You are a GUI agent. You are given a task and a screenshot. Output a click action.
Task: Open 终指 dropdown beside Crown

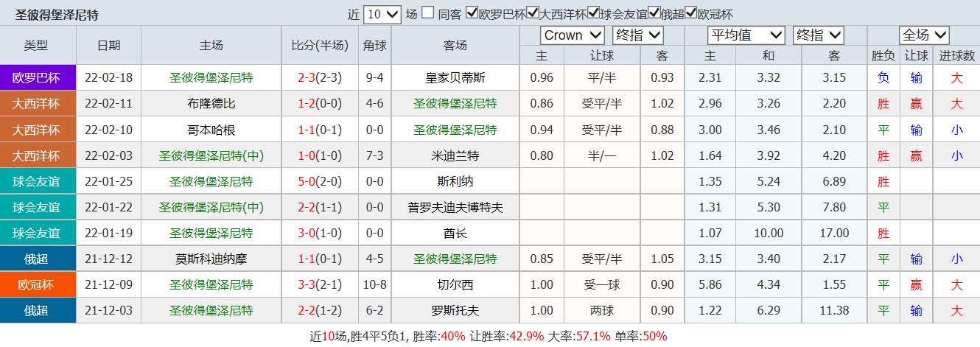(638, 35)
